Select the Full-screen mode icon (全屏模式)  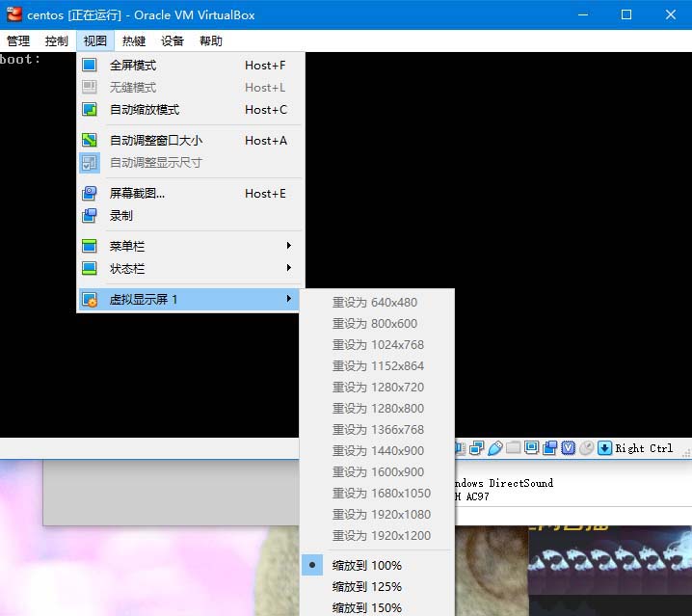coord(89,65)
